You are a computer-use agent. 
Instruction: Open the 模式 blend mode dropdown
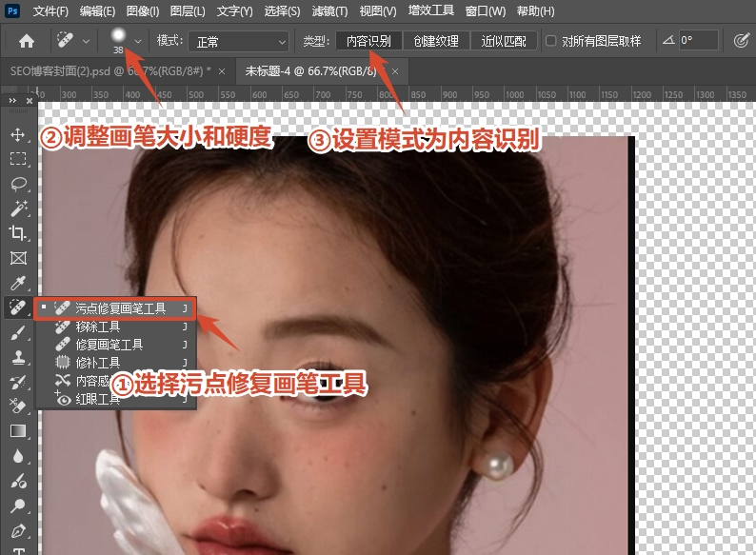point(237,41)
